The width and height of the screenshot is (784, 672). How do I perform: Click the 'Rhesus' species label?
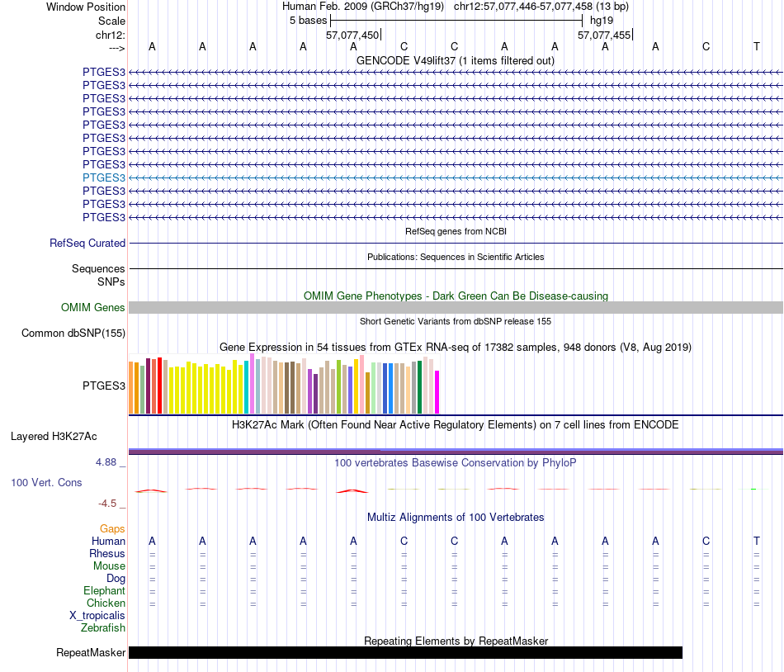pyautogui.click(x=107, y=553)
